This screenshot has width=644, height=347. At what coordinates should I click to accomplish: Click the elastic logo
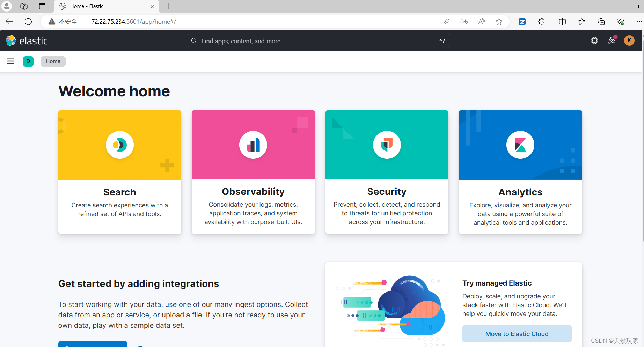(x=27, y=41)
